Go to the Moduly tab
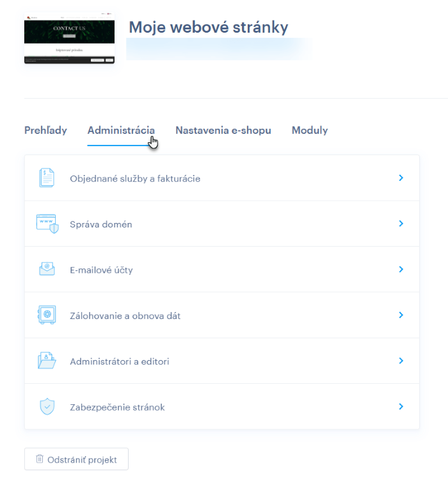Viewport: 448px width, 485px height. pos(310,131)
